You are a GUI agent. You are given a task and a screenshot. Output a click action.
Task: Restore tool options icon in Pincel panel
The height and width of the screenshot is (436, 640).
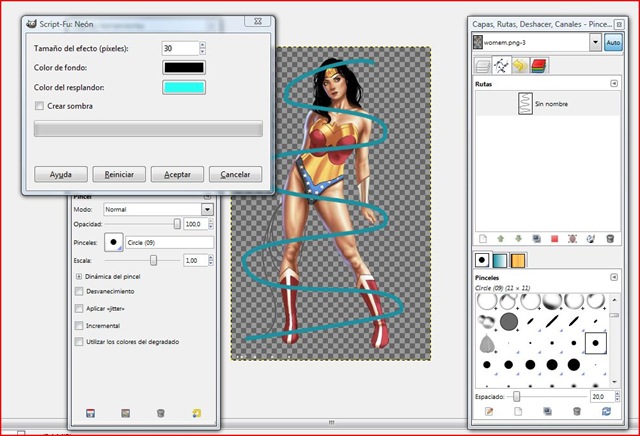(x=126, y=413)
